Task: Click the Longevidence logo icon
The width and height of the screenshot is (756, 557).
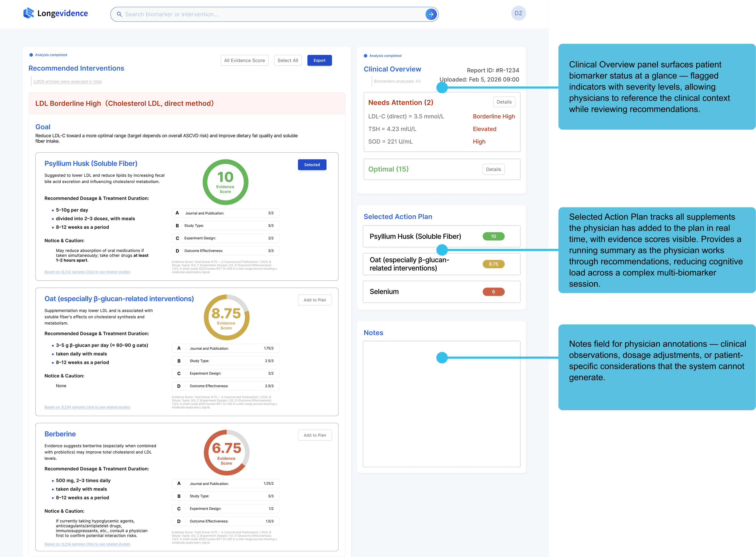Action: 28,13
